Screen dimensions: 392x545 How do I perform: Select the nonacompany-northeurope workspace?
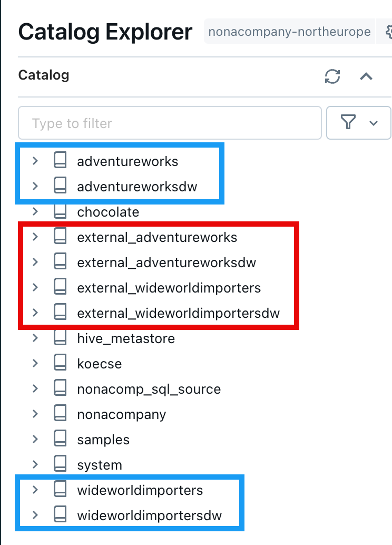(x=289, y=32)
